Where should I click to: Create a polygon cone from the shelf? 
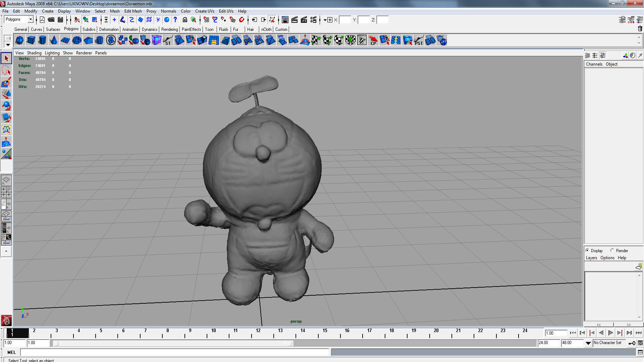(x=54, y=40)
